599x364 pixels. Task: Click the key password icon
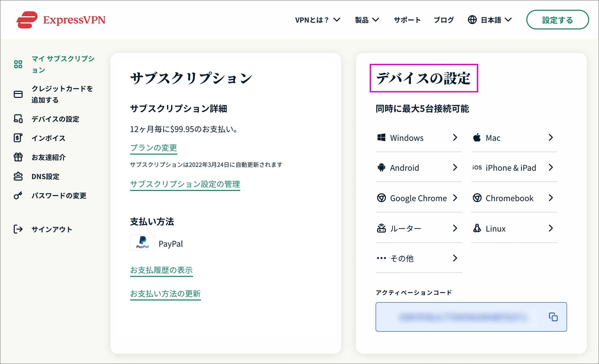(18, 195)
